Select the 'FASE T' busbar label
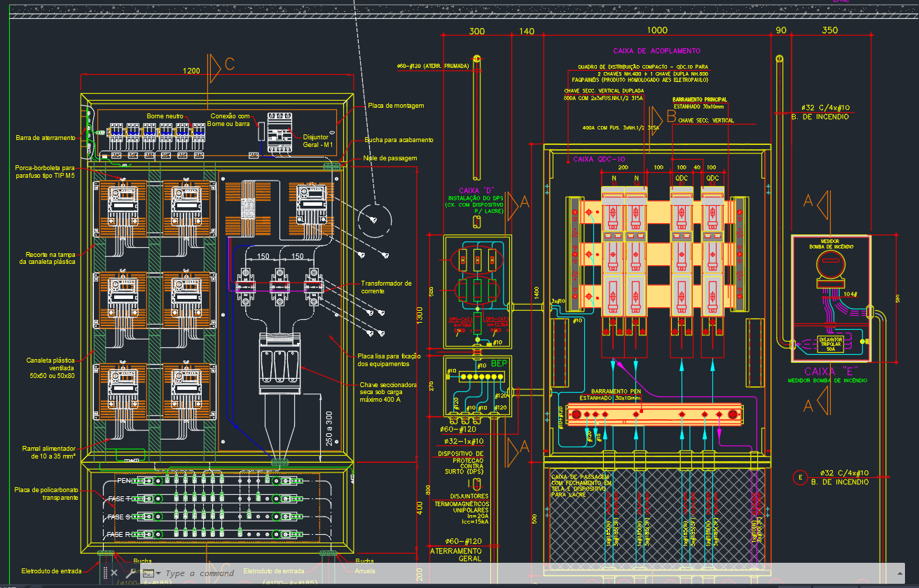 120,499
